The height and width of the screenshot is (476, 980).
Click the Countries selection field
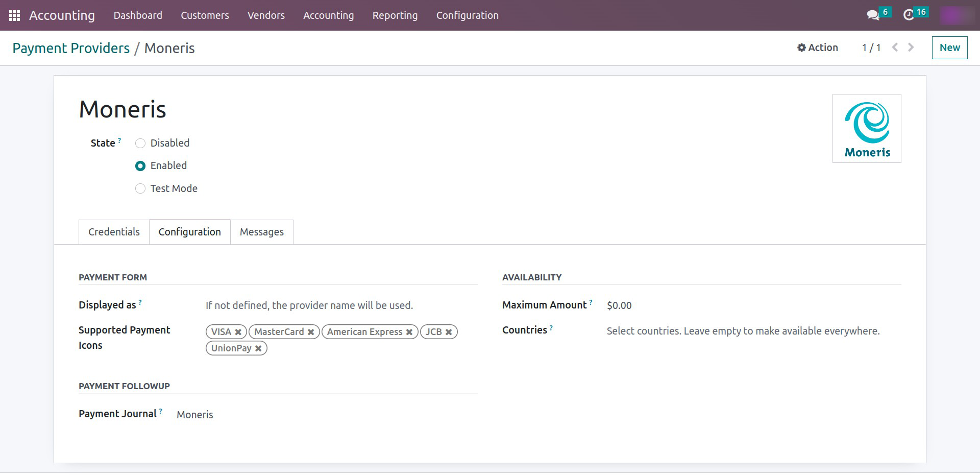[x=753, y=331]
